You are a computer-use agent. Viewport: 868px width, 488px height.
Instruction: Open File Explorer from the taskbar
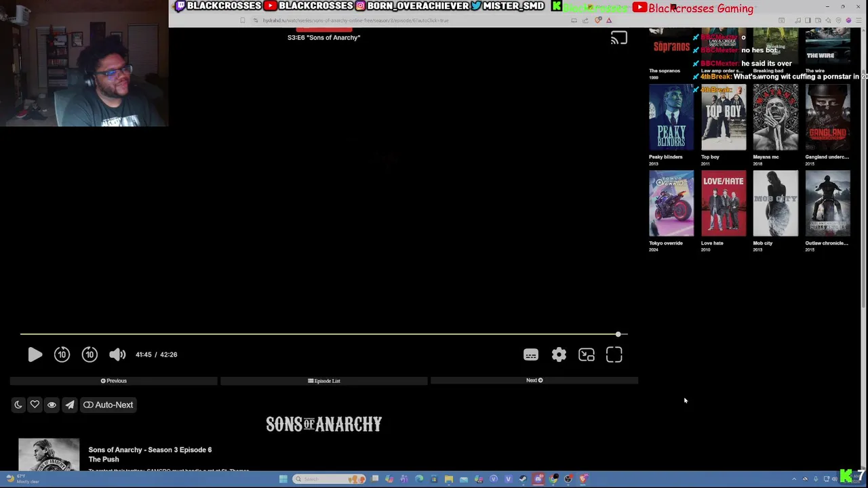[449, 479]
